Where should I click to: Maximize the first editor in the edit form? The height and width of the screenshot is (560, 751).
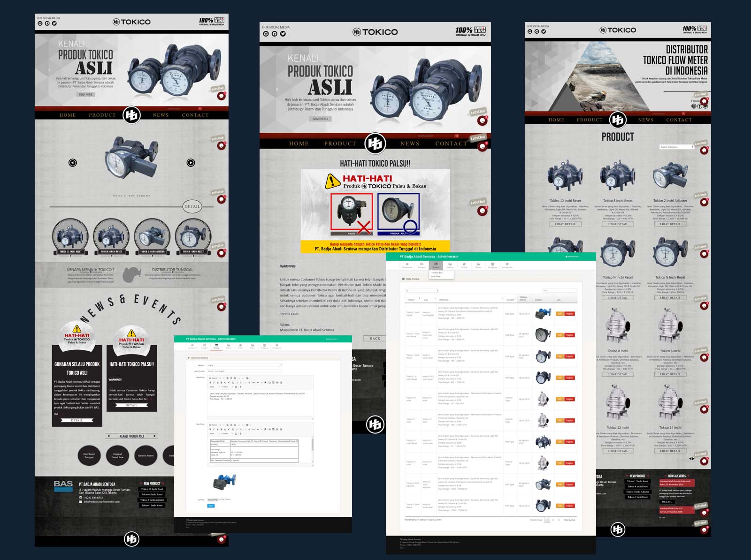[236, 387]
